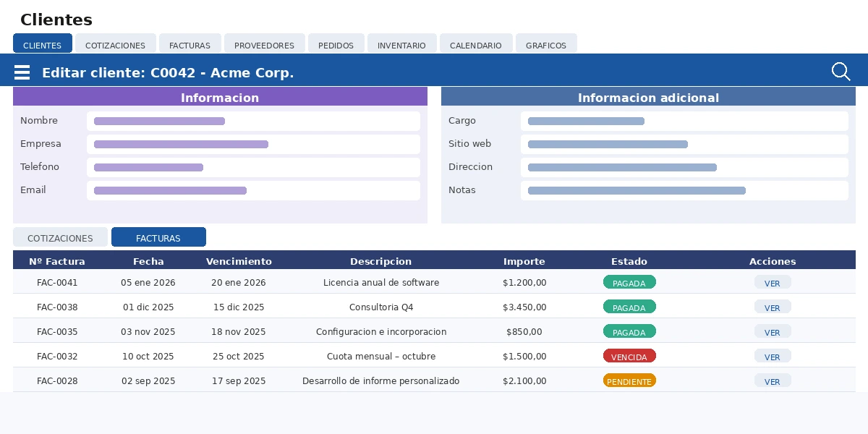Click amount $2.100,00
Screen dimensions: 868x434
524,380
